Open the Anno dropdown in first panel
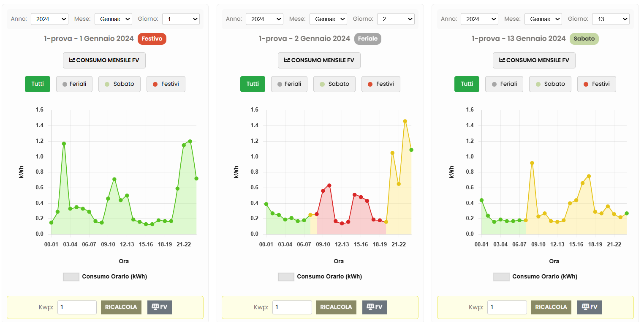Viewport: 644px width, 322px height. (x=49, y=19)
